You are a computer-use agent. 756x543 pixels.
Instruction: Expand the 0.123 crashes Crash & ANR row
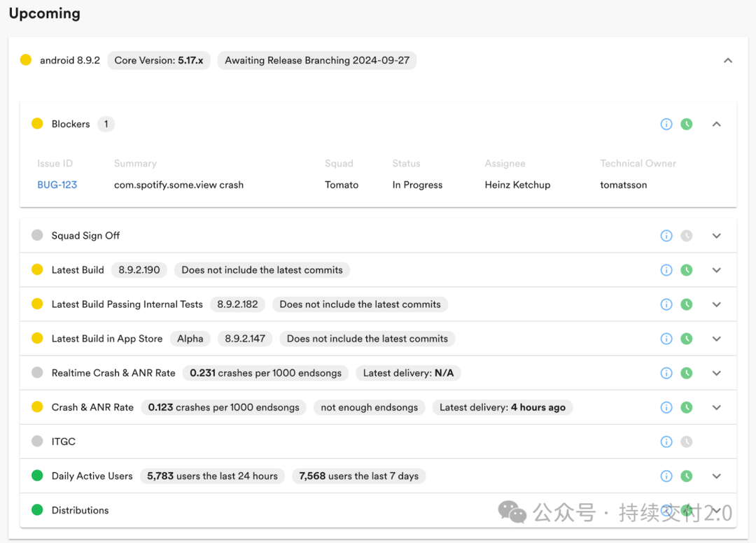coord(717,408)
